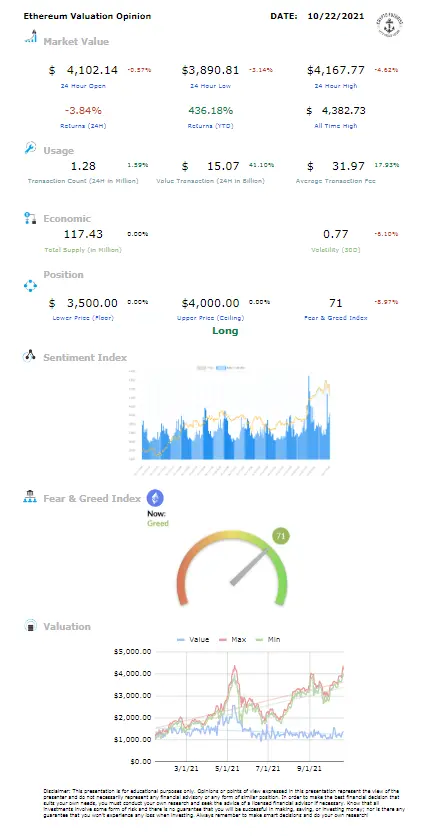The image size is (437, 837).
Task: Click the Valuation section icon
Action: coord(30,626)
